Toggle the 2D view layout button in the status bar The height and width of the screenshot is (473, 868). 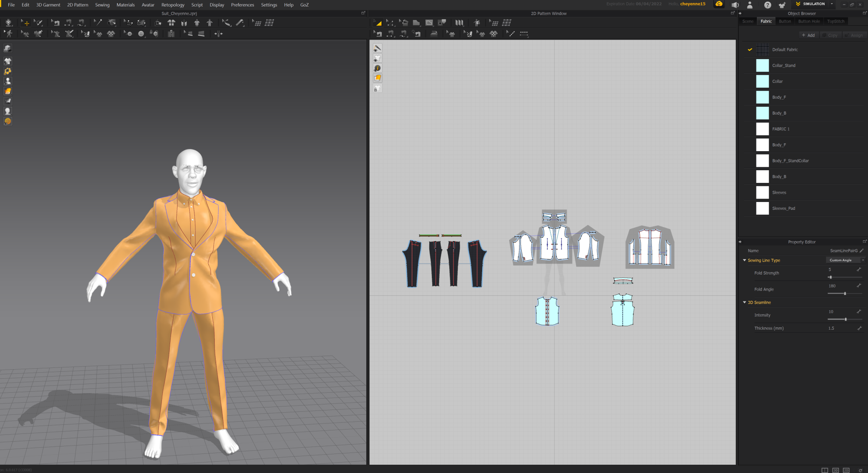tap(846, 470)
